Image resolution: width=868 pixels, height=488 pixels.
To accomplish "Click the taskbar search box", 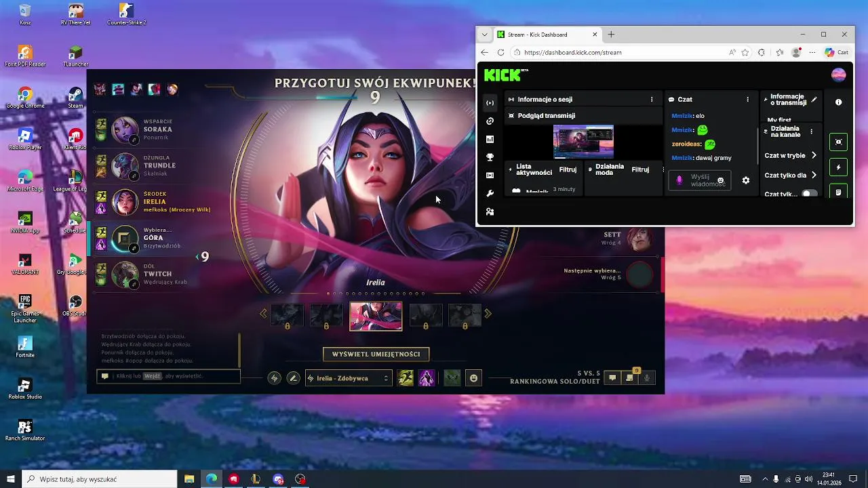I will point(101,479).
